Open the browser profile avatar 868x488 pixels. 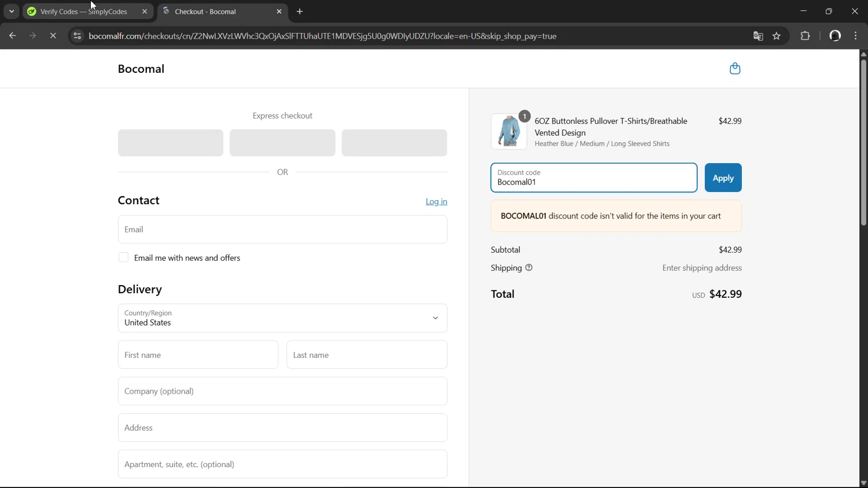[835, 36]
